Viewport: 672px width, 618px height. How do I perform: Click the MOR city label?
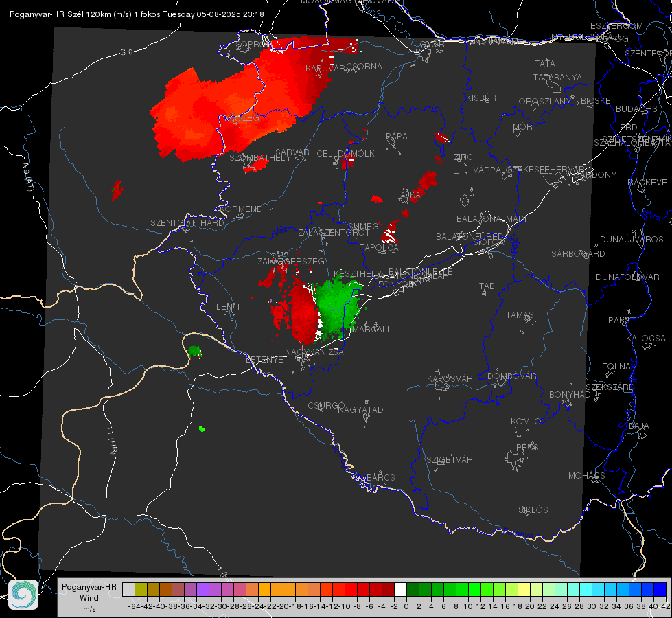[x=523, y=126]
